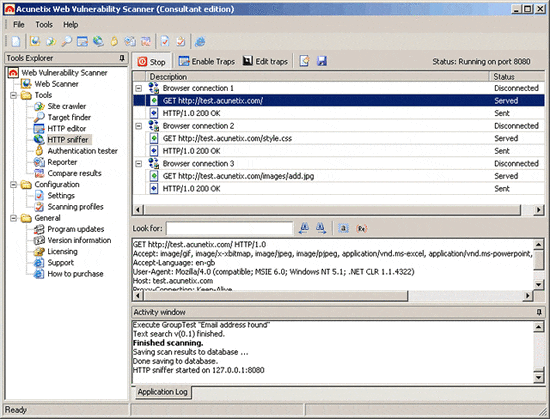The height and width of the screenshot is (419, 550).
Task: Collapse the Configuration folder in tree
Action: point(14,184)
